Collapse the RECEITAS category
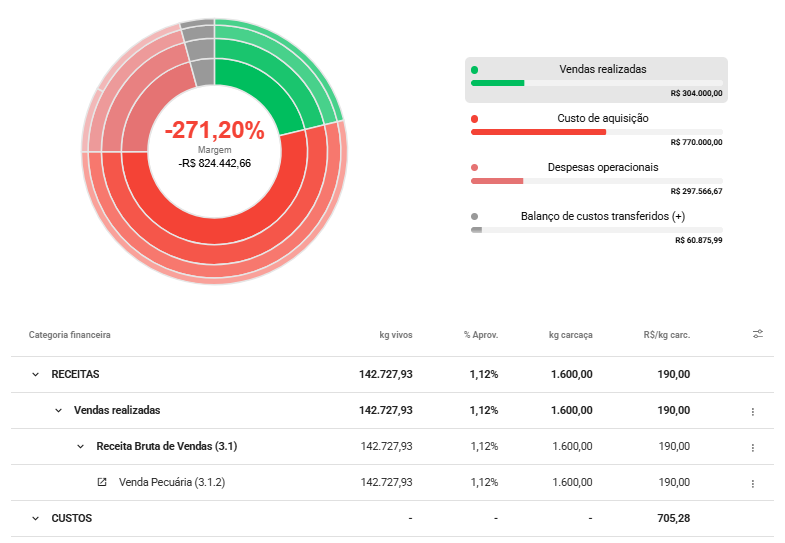Screen dimensions: 785x543 click(x=35, y=374)
